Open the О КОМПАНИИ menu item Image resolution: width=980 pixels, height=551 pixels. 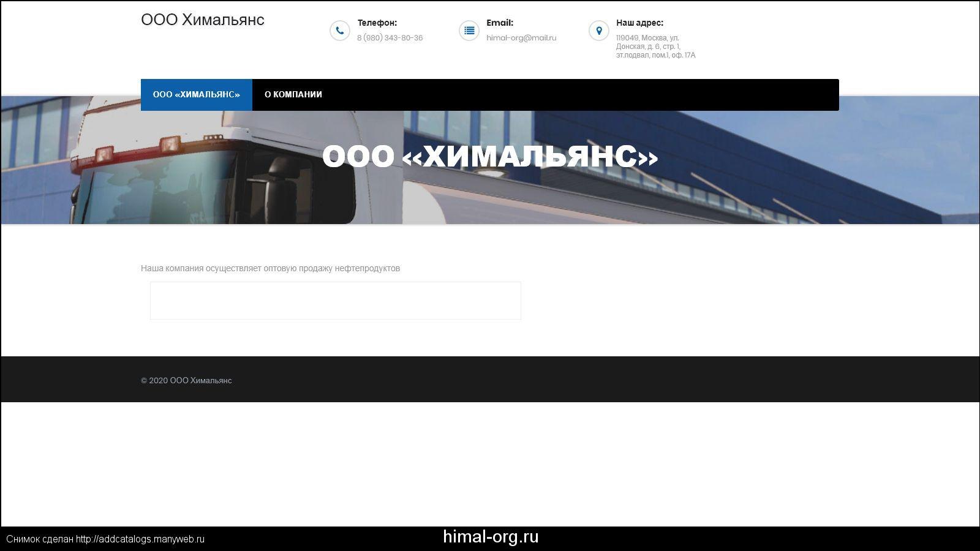[x=293, y=95]
